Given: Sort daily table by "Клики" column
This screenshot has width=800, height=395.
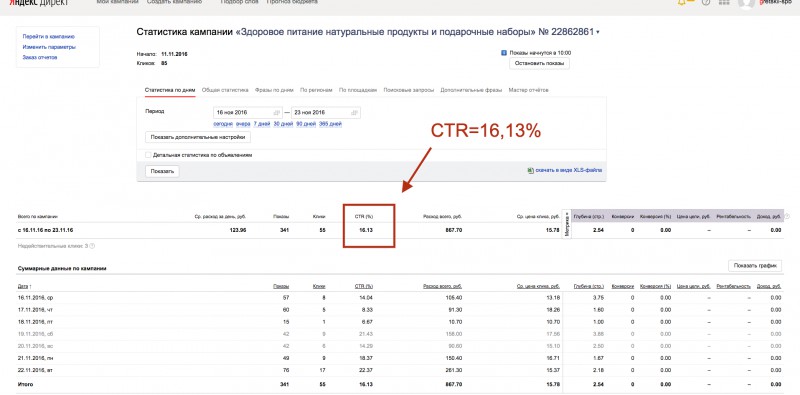Looking at the screenshot, I should (319, 287).
